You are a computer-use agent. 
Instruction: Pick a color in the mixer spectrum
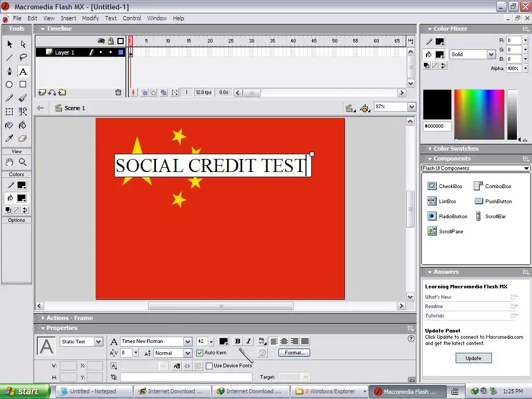(x=479, y=114)
